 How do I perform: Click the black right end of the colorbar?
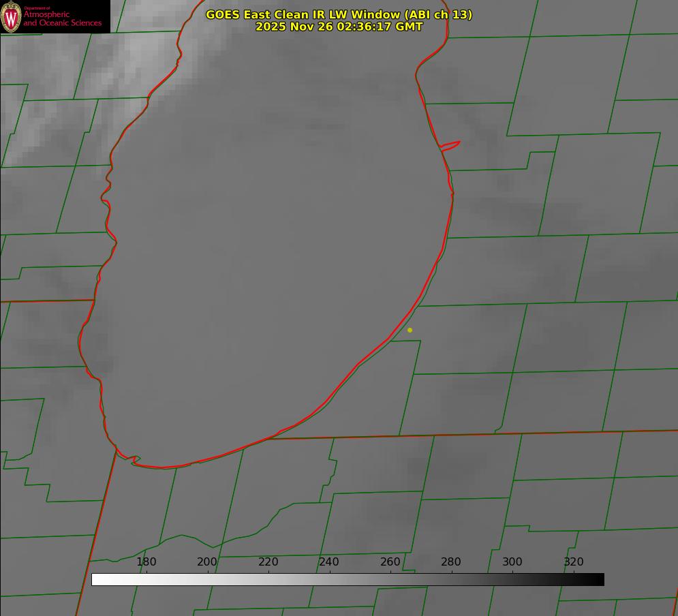597,579
